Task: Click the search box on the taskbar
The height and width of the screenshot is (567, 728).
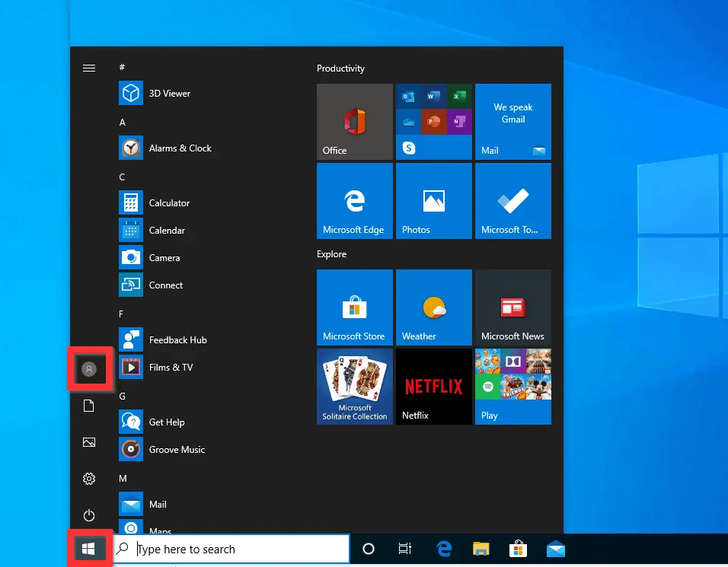Action: point(228,548)
